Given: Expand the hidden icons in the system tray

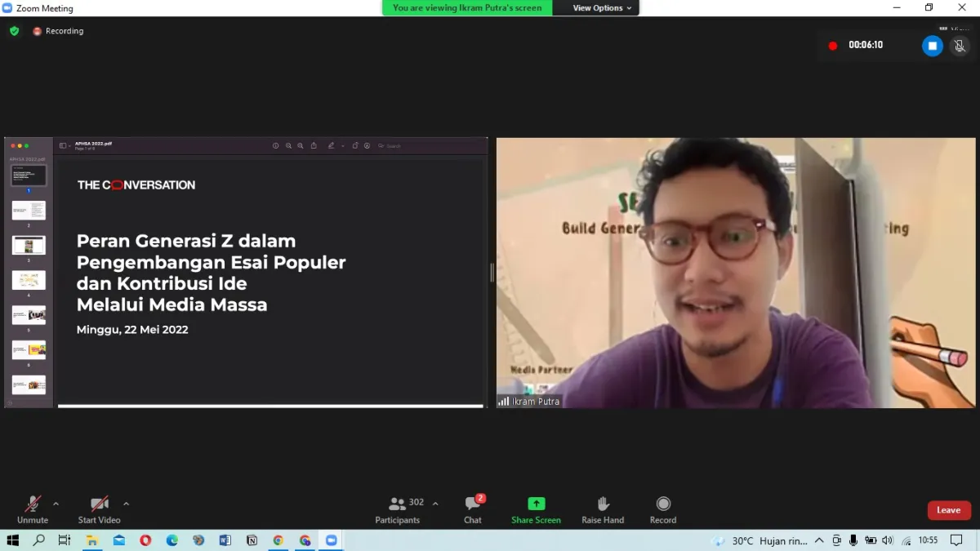Looking at the screenshot, I should [818, 540].
